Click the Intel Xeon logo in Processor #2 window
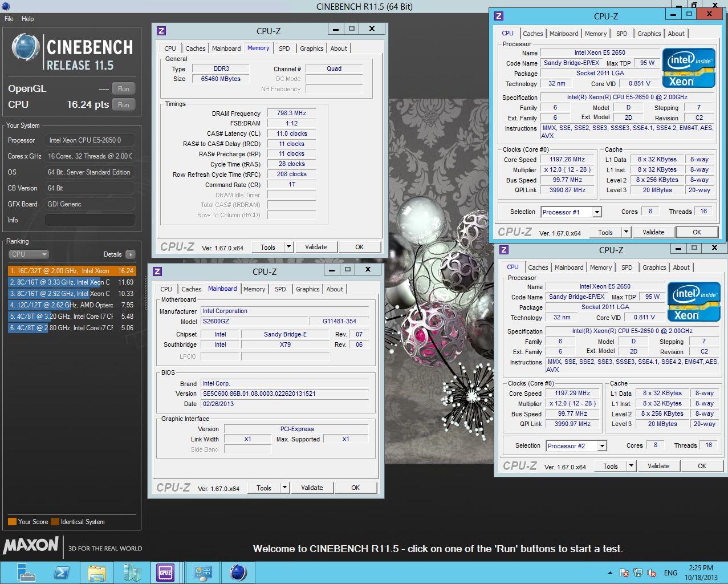The image size is (728, 584). click(x=694, y=301)
